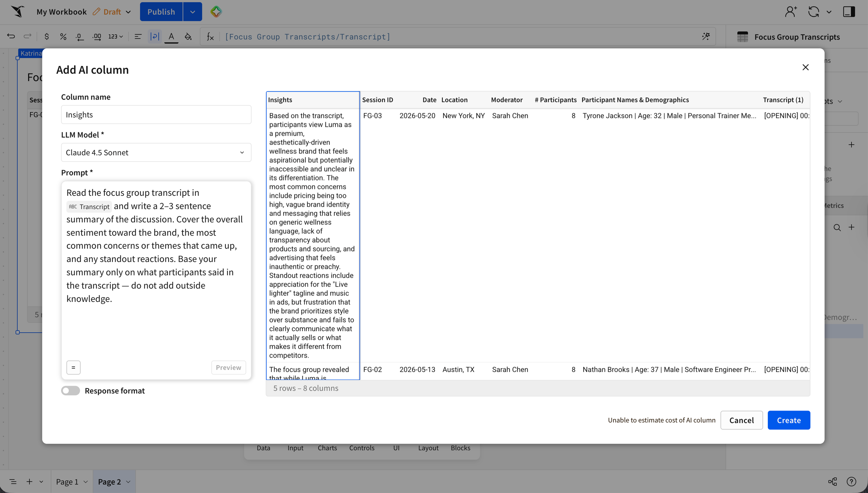This screenshot has width=868, height=493.
Task: Click the pencil Draft edit icon
Action: tap(97, 12)
